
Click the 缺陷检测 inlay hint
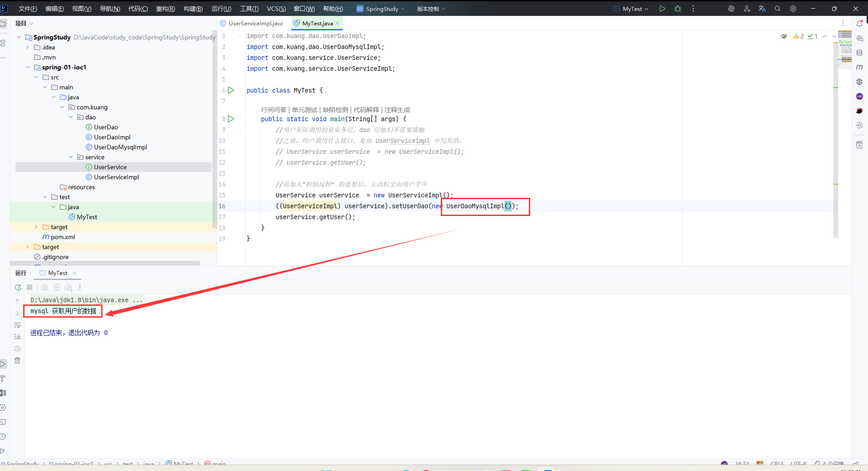(335, 110)
